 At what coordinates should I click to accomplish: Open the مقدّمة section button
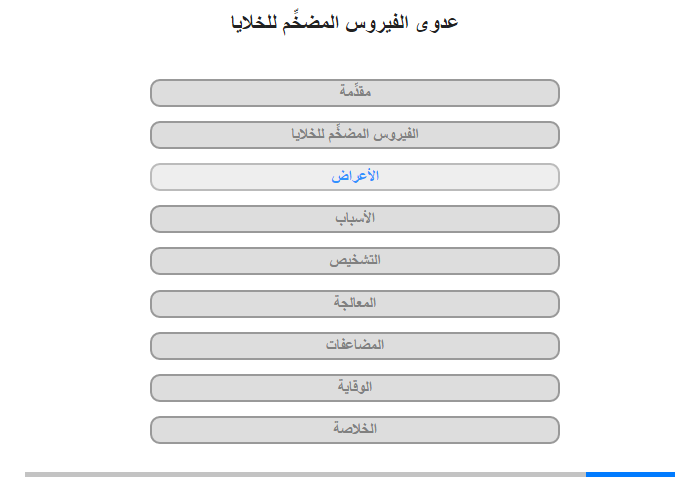pos(354,93)
